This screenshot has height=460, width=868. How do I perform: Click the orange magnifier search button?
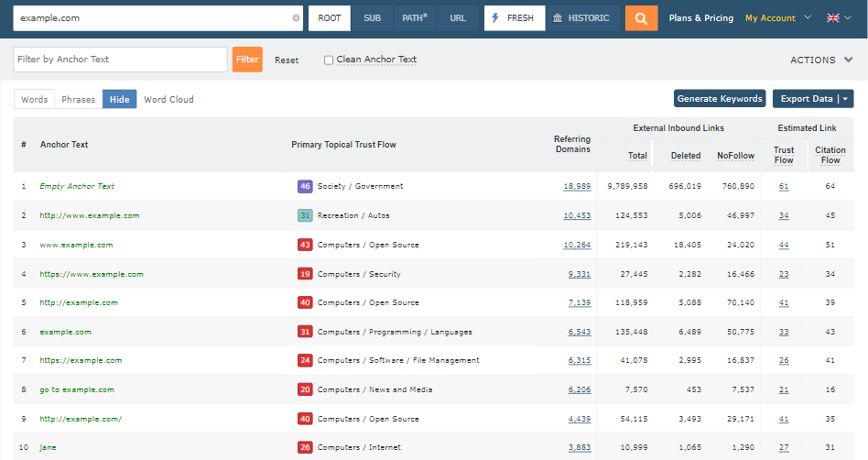[641, 17]
